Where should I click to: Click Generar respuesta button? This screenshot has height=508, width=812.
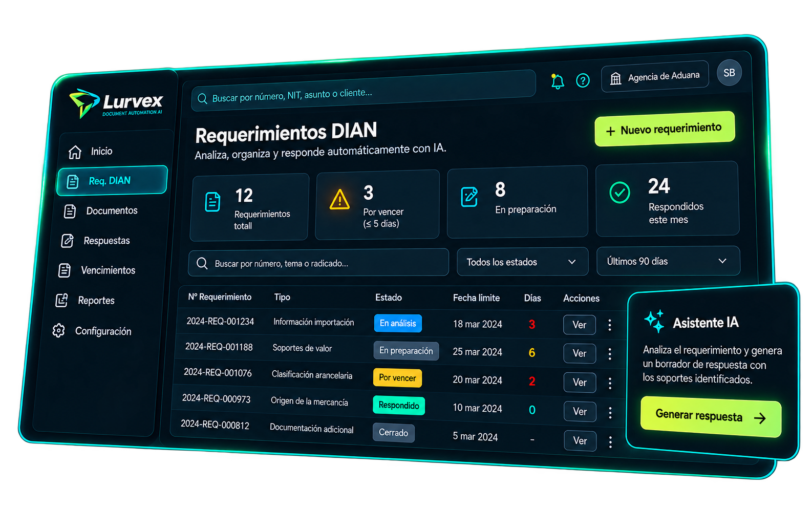pyautogui.click(x=711, y=416)
